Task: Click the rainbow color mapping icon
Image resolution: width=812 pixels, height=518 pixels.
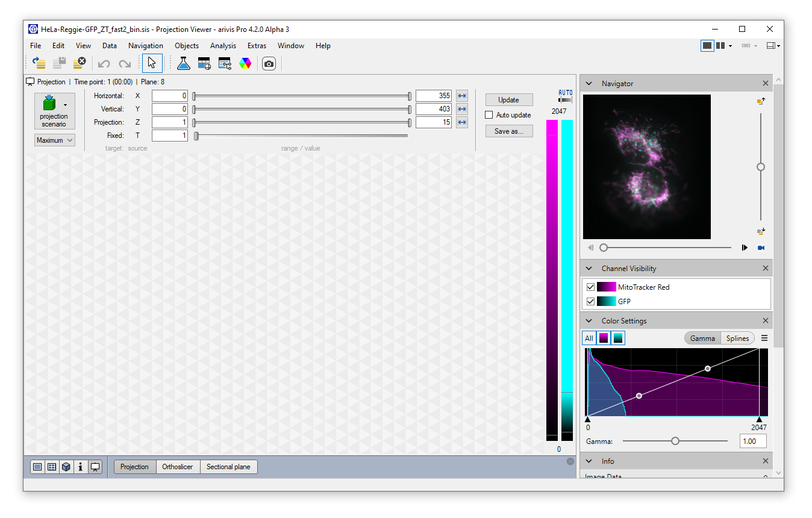Action: [245, 63]
